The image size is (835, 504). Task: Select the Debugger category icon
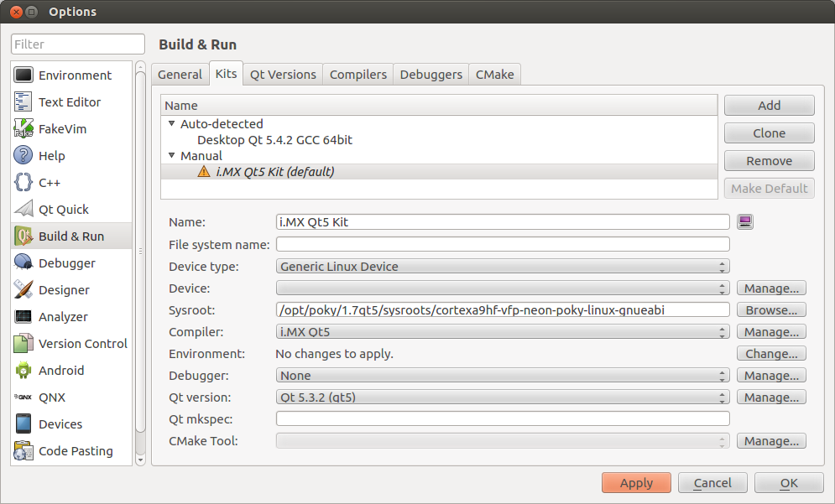tap(23, 263)
